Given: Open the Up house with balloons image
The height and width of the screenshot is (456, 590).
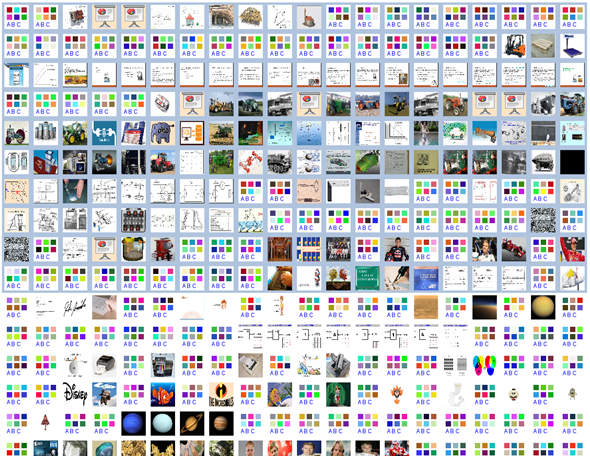Looking at the screenshot, I should pos(104,394).
